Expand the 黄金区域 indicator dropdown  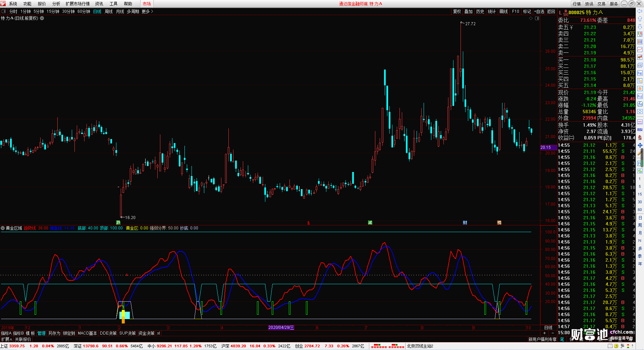(x=3, y=228)
